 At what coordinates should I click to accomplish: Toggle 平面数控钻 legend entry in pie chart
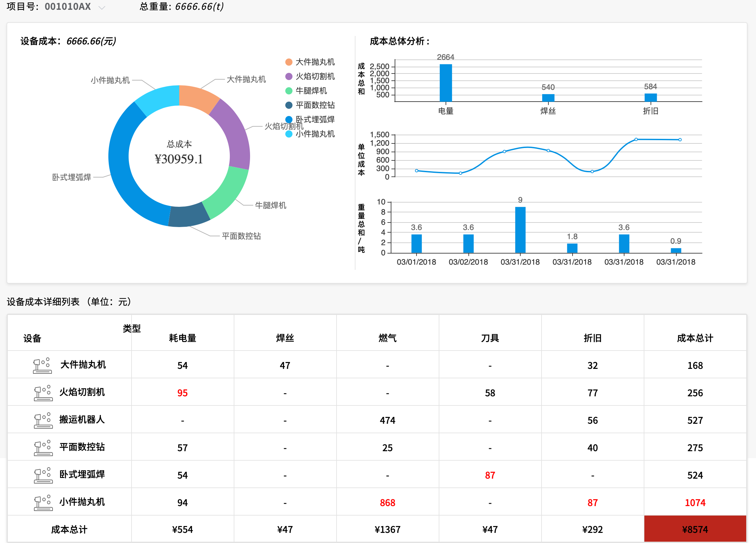coord(315,105)
